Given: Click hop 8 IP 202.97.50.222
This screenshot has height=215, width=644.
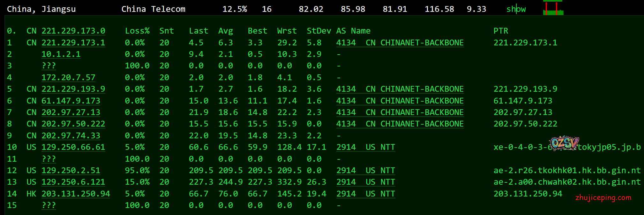Looking at the screenshot, I should (x=73, y=124).
